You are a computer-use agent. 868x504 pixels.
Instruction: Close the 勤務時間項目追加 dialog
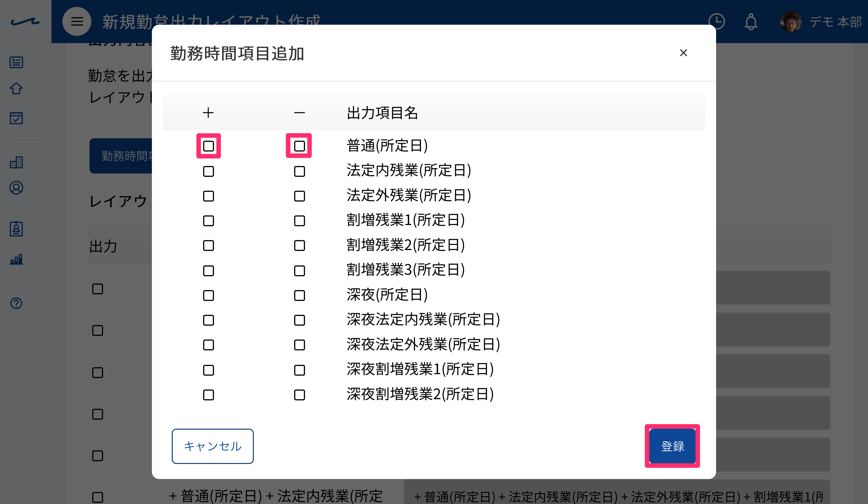tap(683, 53)
